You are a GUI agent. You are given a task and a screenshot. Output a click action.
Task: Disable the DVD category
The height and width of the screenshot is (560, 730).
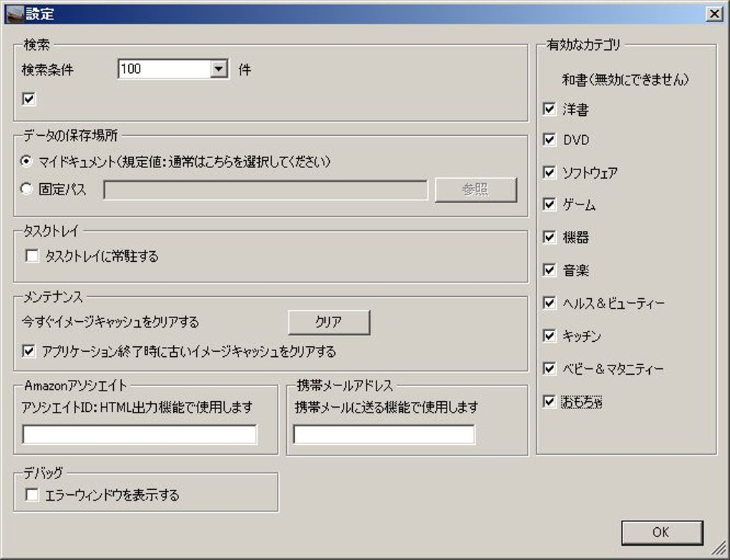549,141
